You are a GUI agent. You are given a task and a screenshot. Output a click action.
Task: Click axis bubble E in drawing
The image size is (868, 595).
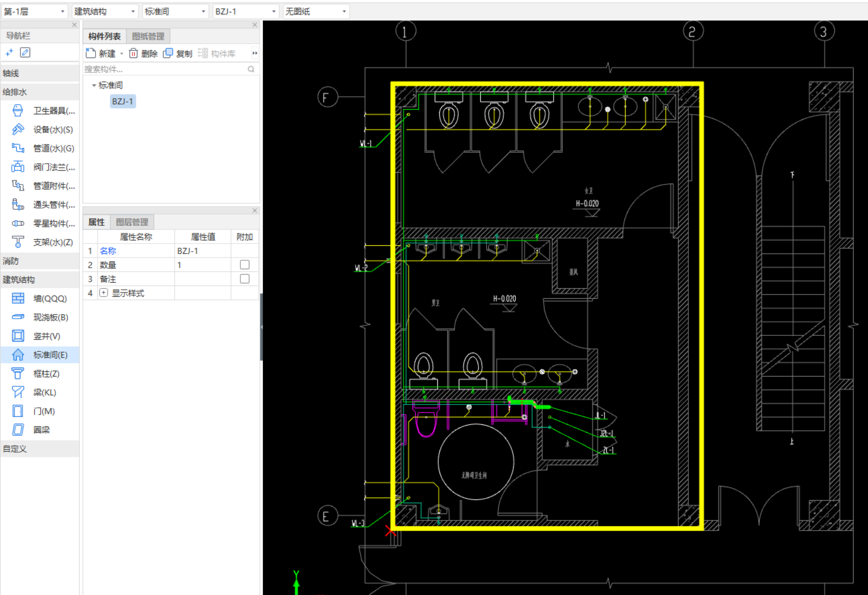pyautogui.click(x=327, y=516)
